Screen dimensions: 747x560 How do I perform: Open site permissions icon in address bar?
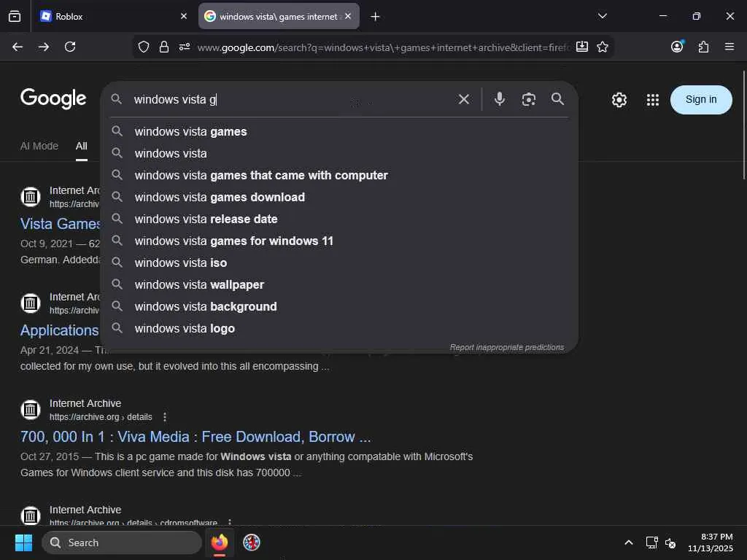[x=185, y=47]
